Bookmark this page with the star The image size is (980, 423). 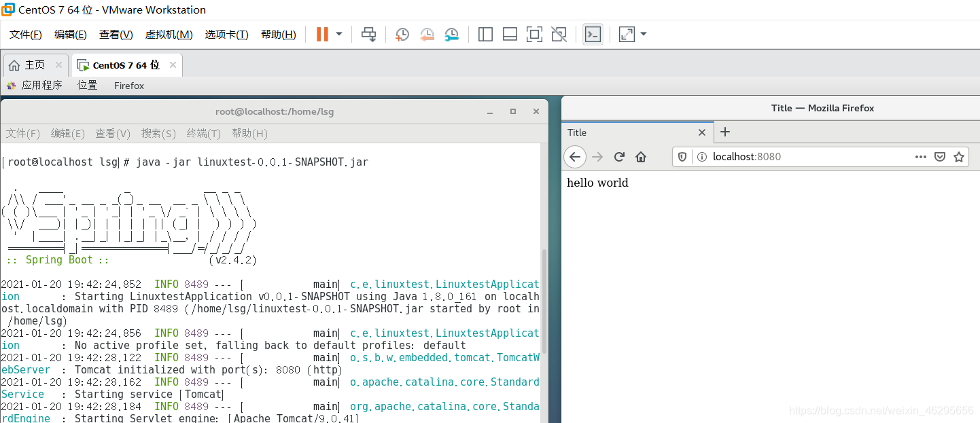coord(959,157)
